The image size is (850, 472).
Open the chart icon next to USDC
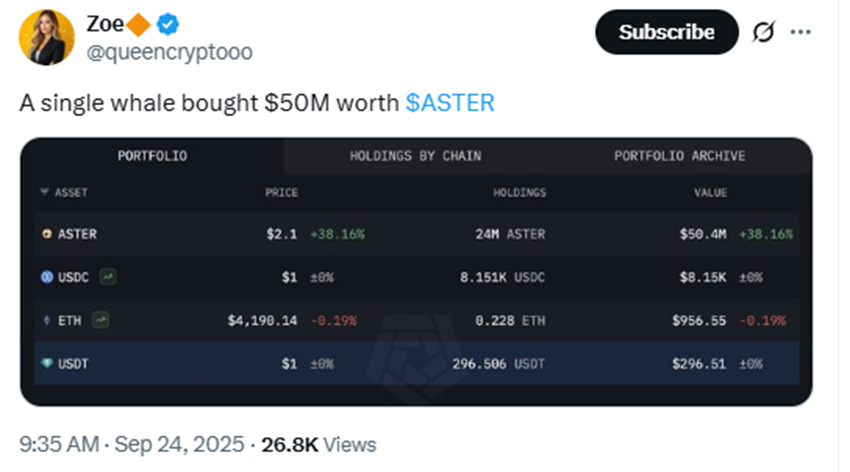click(108, 278)
